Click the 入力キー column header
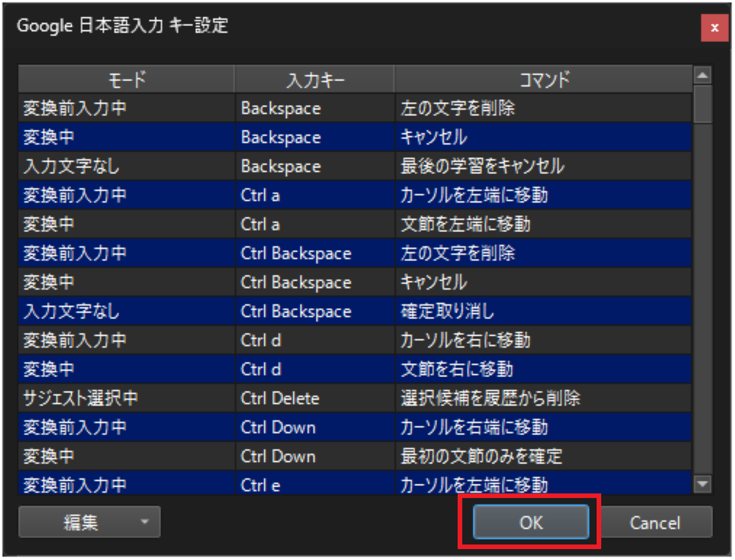Viewport: 735px width, 560px height. (314, 79)
